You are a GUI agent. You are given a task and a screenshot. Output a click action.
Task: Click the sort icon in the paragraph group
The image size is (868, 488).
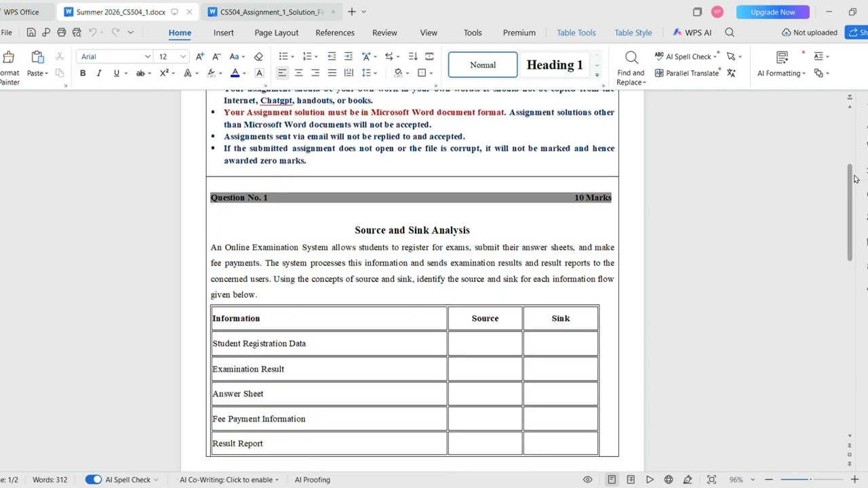click(x=413, y=56)
